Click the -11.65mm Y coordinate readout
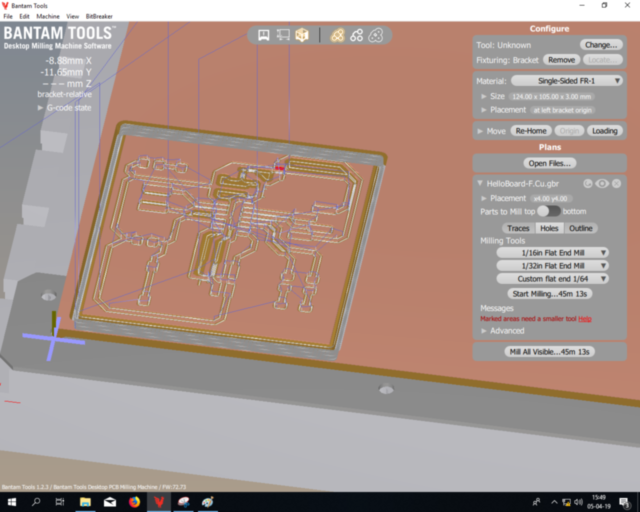This screenshot has width=640, height=512. pos(66,72)
